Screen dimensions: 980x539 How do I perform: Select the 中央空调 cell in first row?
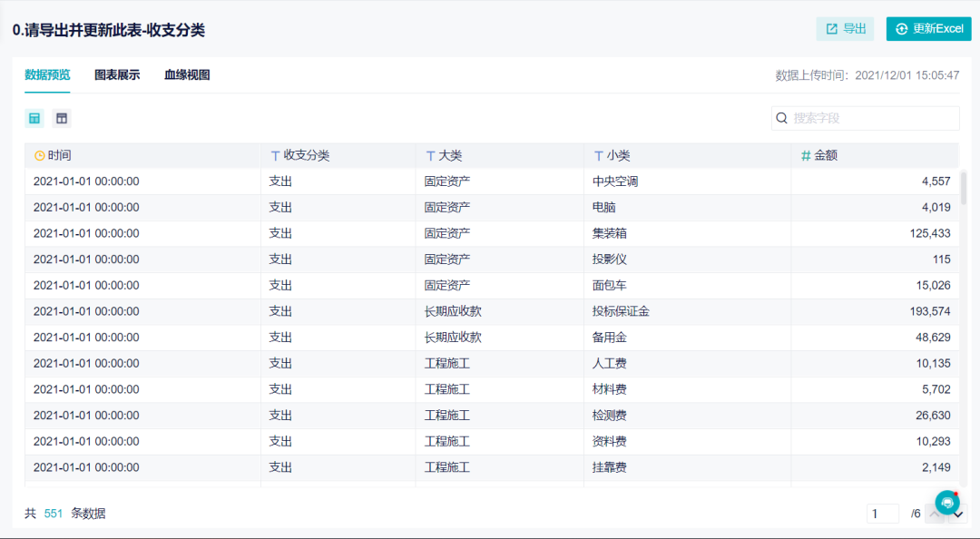pos(615,181)
